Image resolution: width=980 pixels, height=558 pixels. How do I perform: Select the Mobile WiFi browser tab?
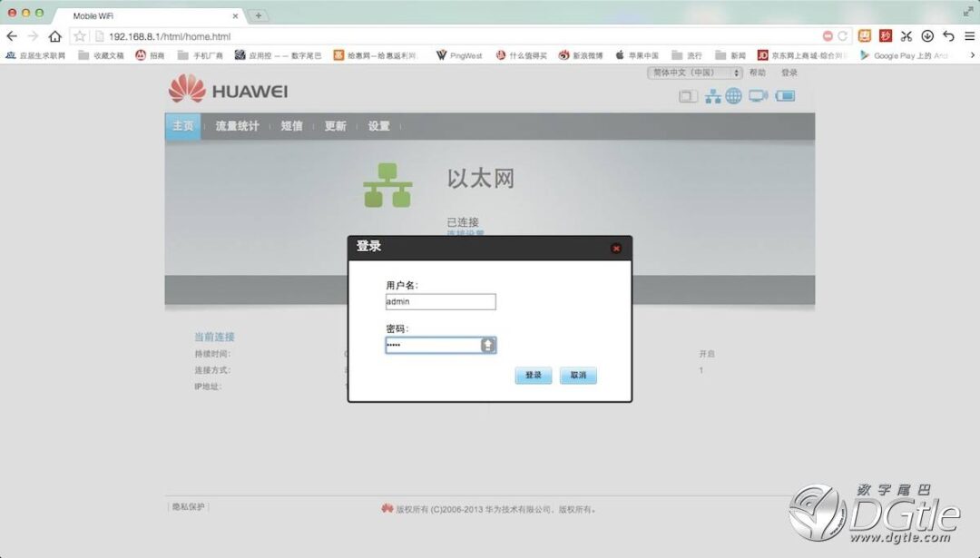[149, 15]
